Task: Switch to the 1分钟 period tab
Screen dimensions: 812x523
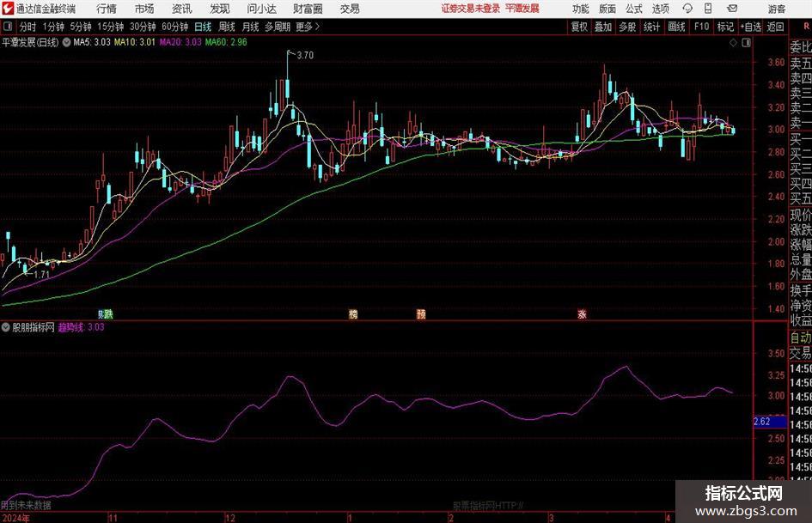Action: click(52, 27)
